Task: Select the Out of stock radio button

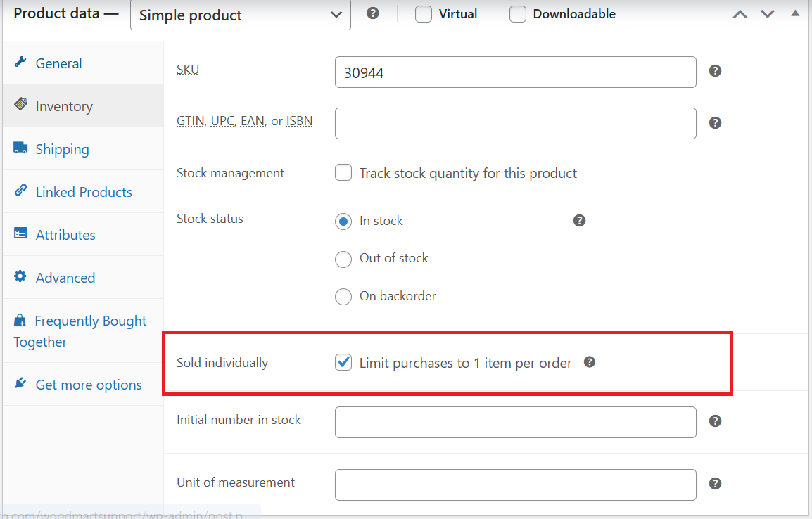Action: pyautogui.click(x=343, y=259)
